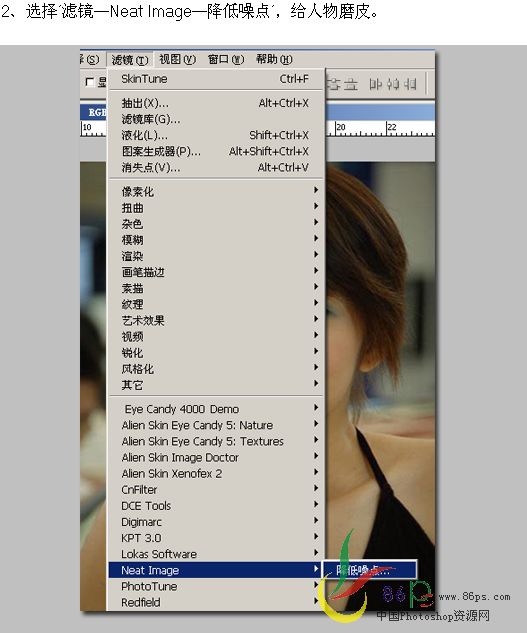Image resolution: width=527 pixels, height=633 pixels.
Task: Open Eye Candy 4000 Demo submenu
Action: (215, 409)
